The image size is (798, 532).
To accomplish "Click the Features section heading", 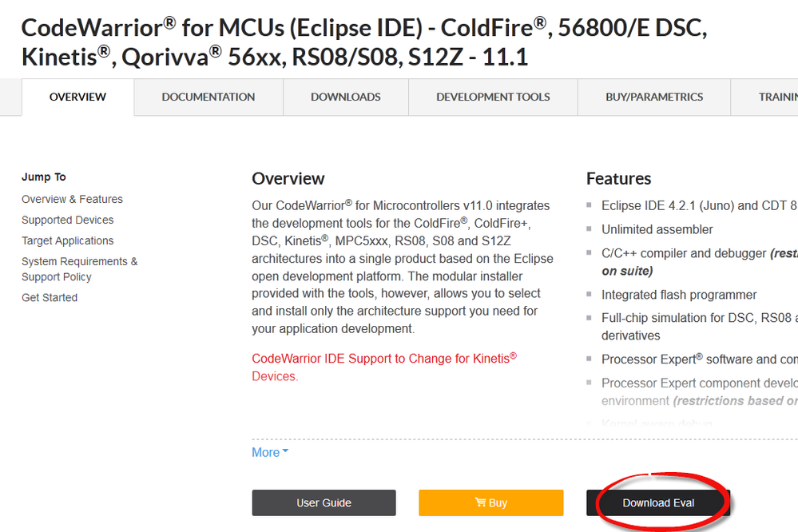I will tap(618, 178).
